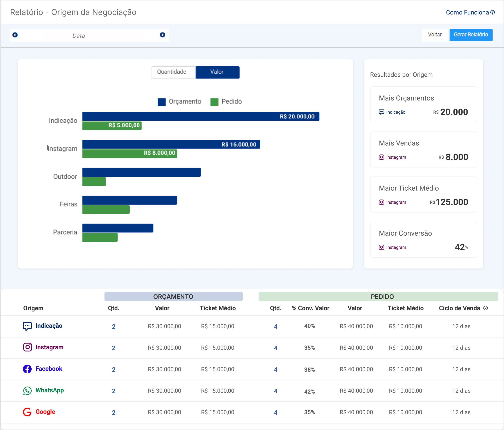This screenshot has height=430, width=504.
Task: Click the Facebook icon in table row
Action: tap(27, 369)
